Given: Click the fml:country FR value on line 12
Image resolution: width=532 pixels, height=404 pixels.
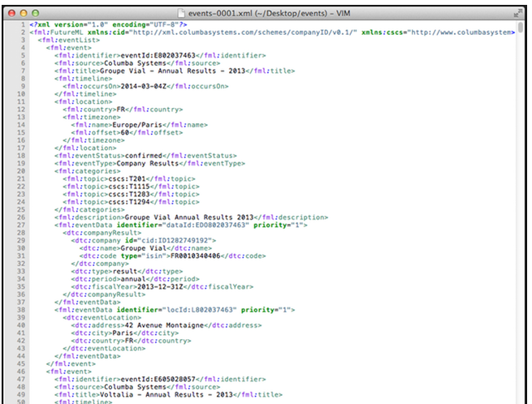Looking at the screenshot, I should tap(121, 110).
